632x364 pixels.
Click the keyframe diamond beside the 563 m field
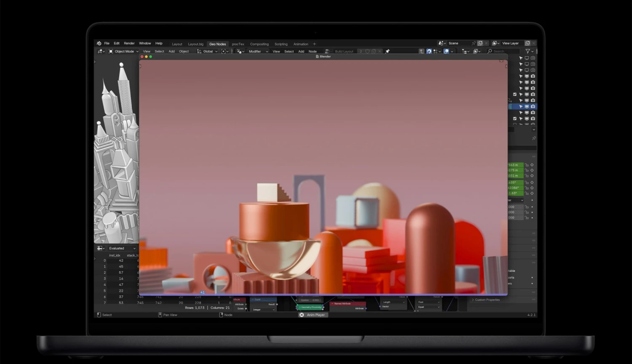(x=532, y=165)
